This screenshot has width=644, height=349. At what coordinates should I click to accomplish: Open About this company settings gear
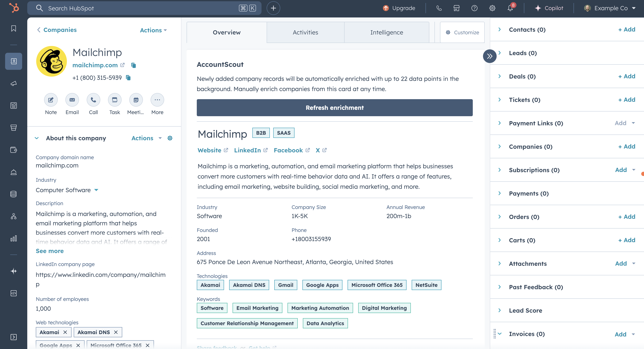click(x=170, y=138)
